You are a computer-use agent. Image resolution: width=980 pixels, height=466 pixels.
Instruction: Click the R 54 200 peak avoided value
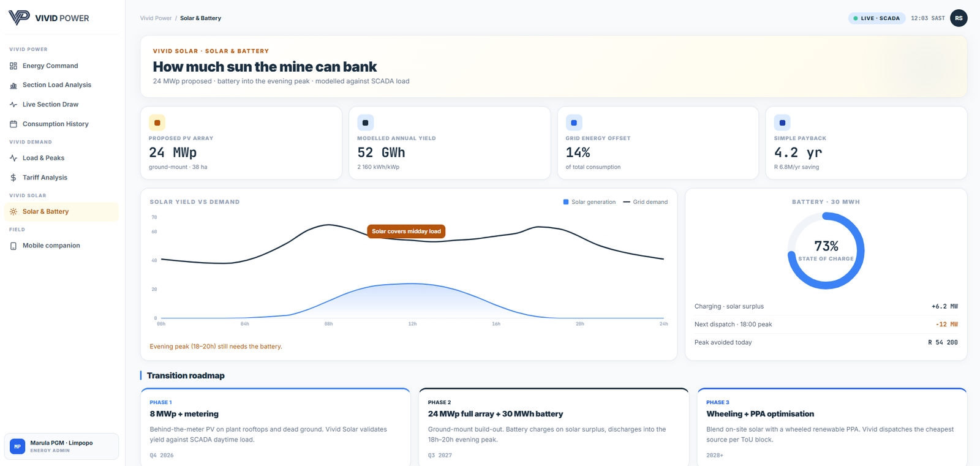click(x=943, y=342)
